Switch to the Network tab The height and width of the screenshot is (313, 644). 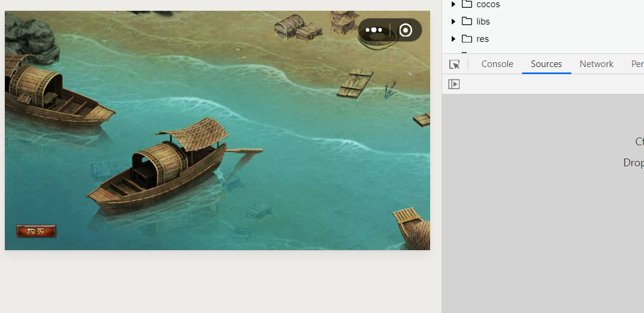tap(596, 64)
